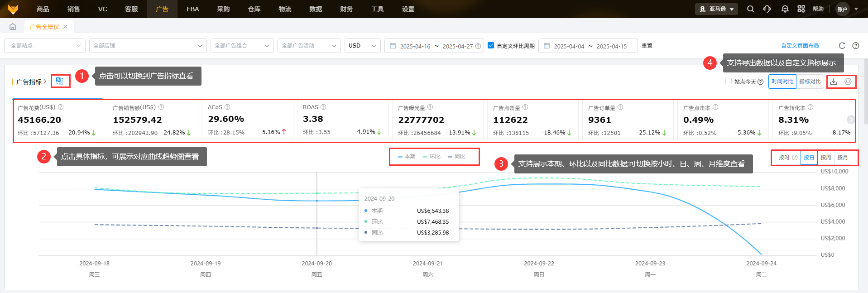Click help icon next to 广告点击量
Screen dimensions: 868x293
tap(525, 107)
